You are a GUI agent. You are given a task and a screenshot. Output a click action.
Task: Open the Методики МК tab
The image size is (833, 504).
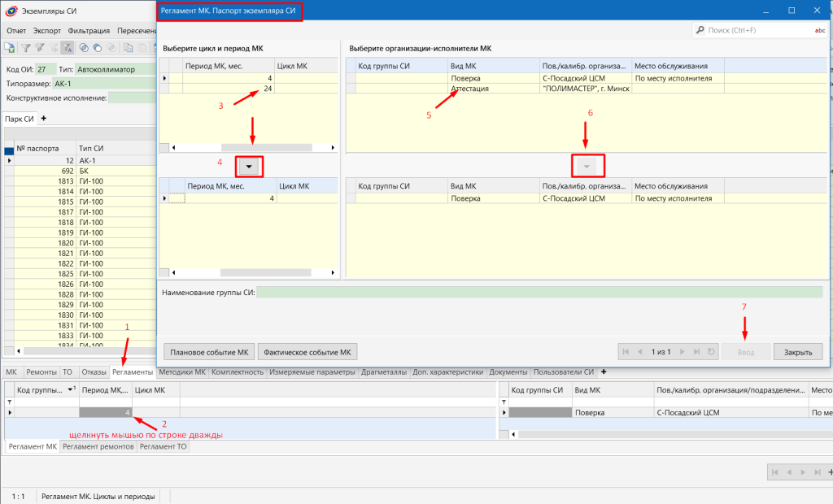coord(181,371)
